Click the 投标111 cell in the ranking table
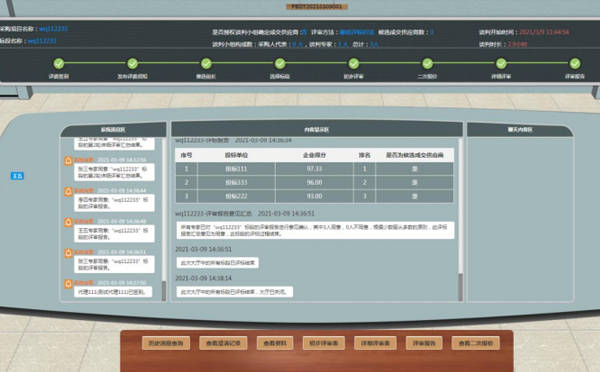The image size is (600, 372). coord(236,169)
